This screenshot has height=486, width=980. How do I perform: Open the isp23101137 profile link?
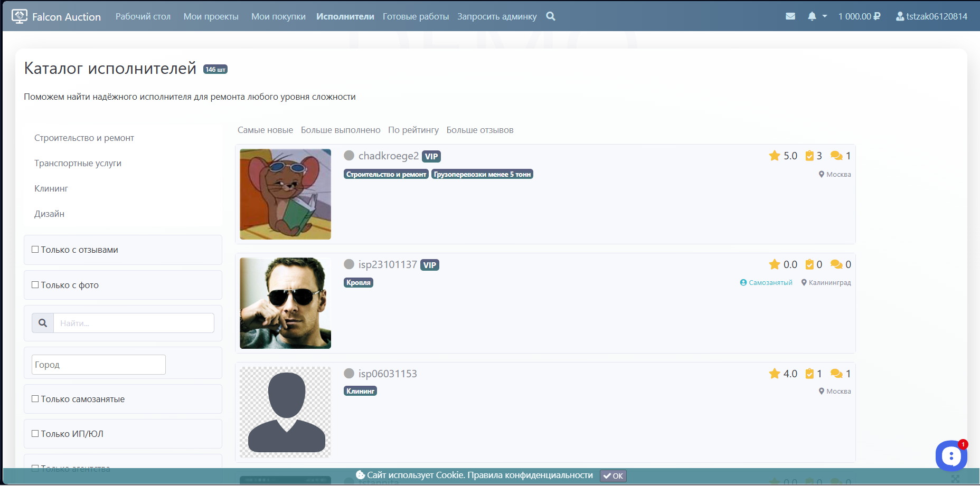point(387,264)
